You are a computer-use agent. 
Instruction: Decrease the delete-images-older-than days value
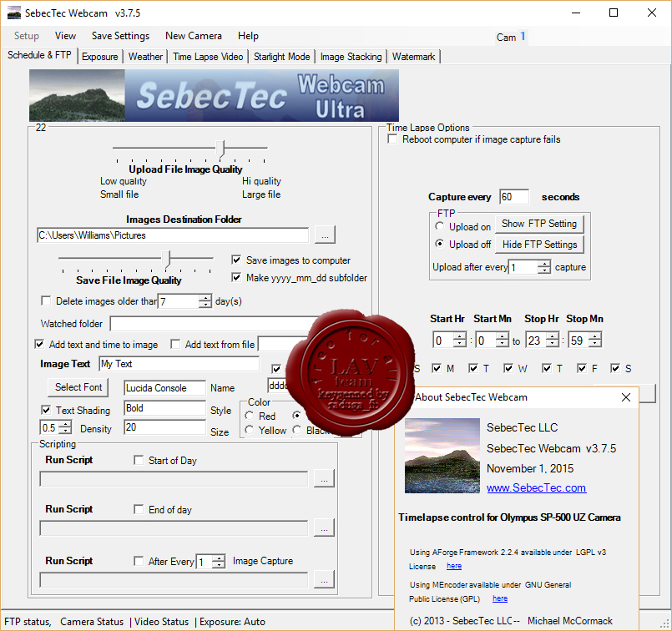pyautogui.click(x=206, y=305)
